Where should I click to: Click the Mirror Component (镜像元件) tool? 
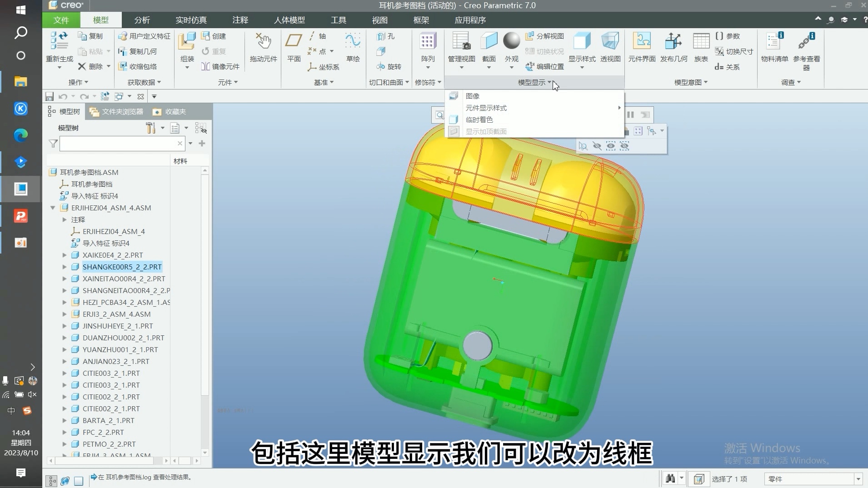[x=220, y=66]
